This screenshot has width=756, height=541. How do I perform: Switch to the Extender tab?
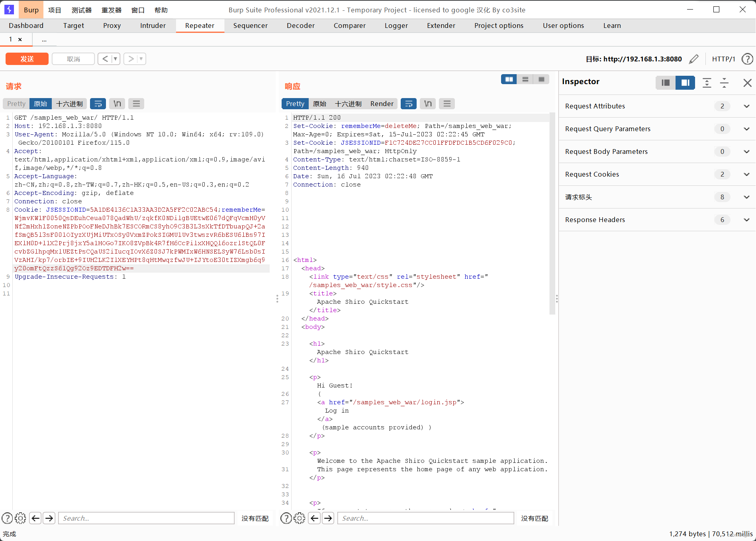441,26
